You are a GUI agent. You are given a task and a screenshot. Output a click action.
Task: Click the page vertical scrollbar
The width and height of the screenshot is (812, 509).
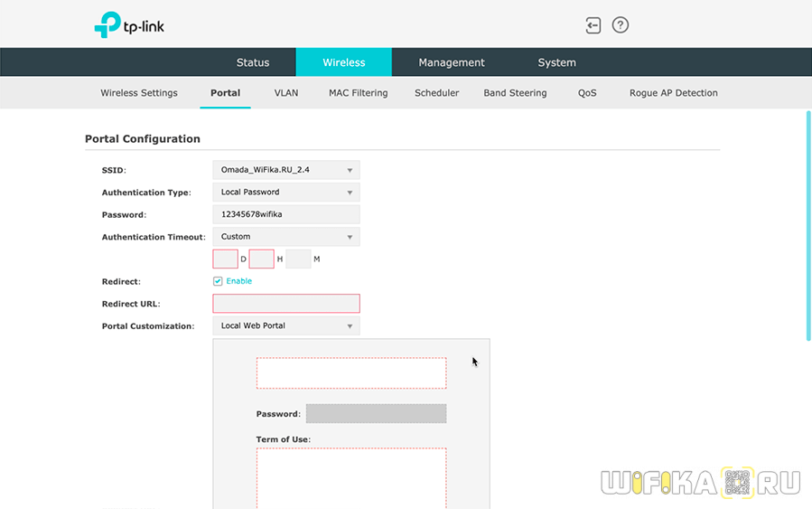tap(807, 226)
